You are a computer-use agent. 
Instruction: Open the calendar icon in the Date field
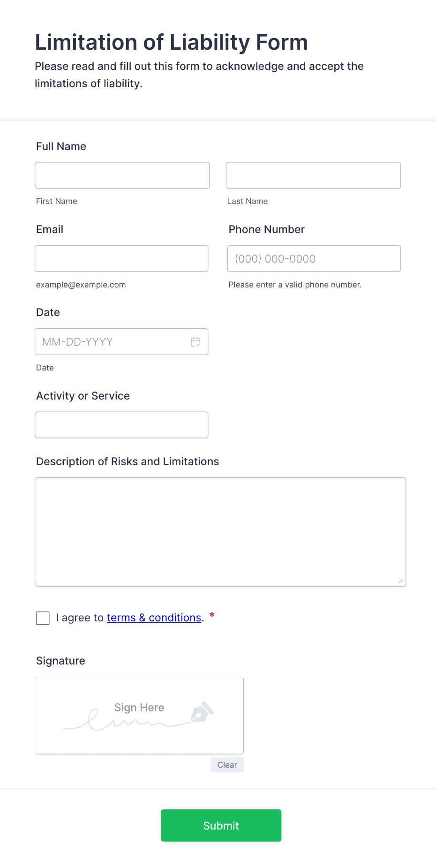click(x=195, y=342)
